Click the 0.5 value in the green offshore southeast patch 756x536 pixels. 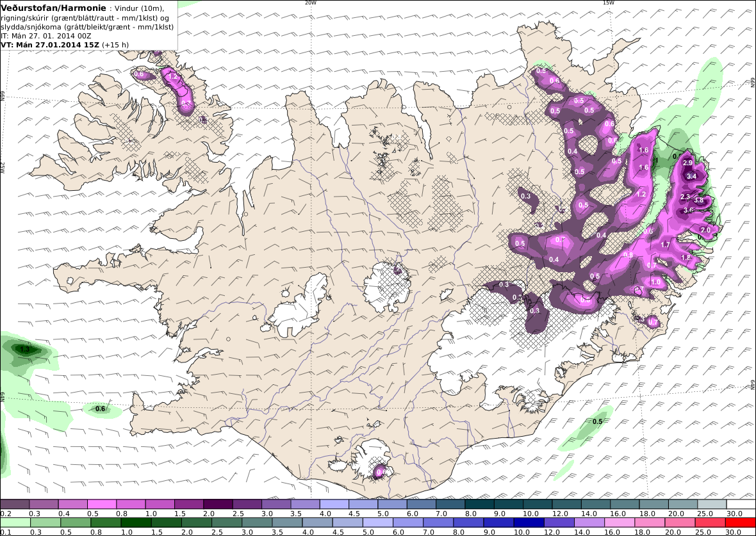597,422
